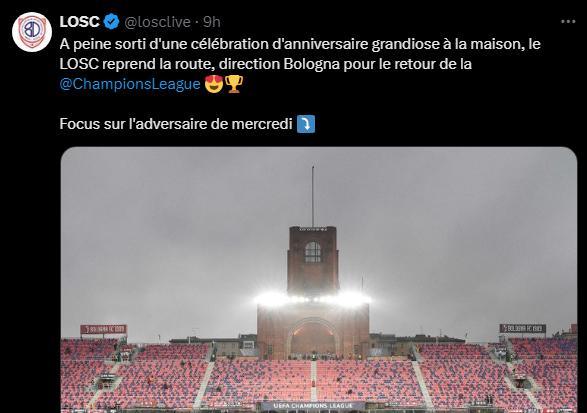The width and height of the screenshot is (587, 413).
Task: Open the @ChampionsLeague mention link
Action: pyautogui.click(x=130, y=84)
